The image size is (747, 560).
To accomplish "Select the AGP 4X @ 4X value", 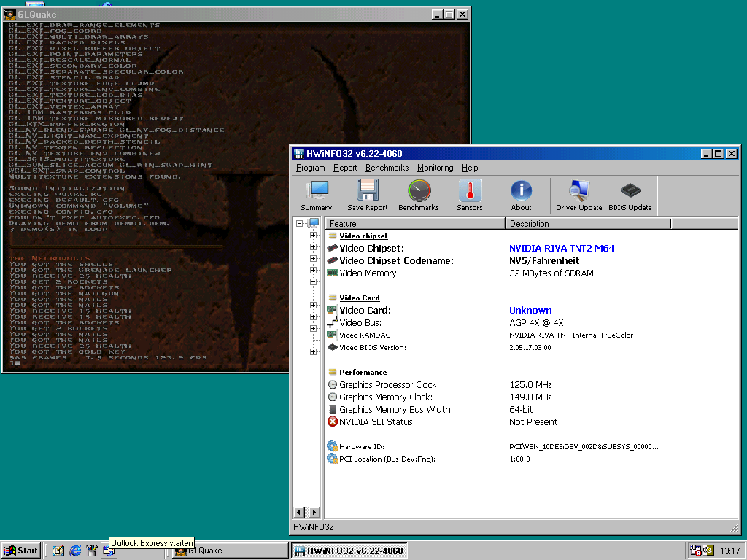I will click(536, 322).
